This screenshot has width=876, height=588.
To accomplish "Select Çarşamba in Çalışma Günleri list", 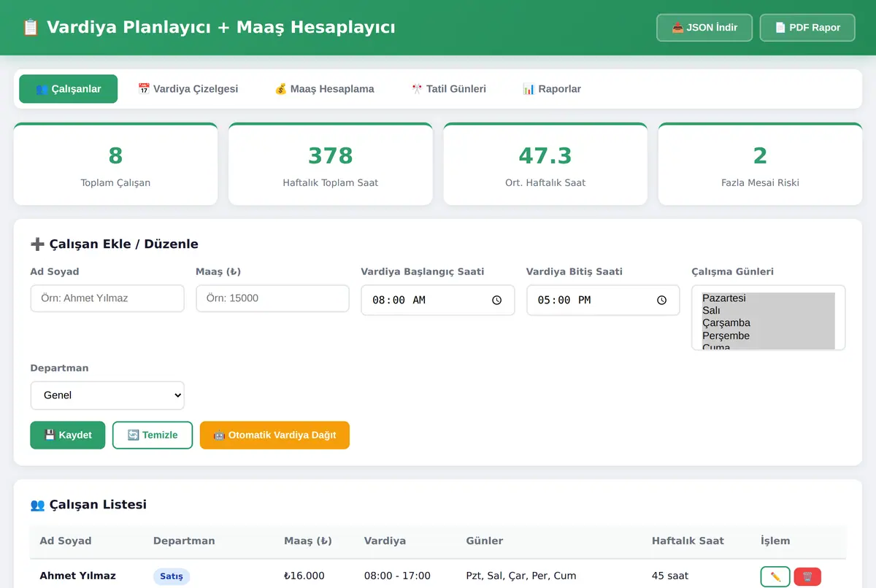I will tap(768, 323).
